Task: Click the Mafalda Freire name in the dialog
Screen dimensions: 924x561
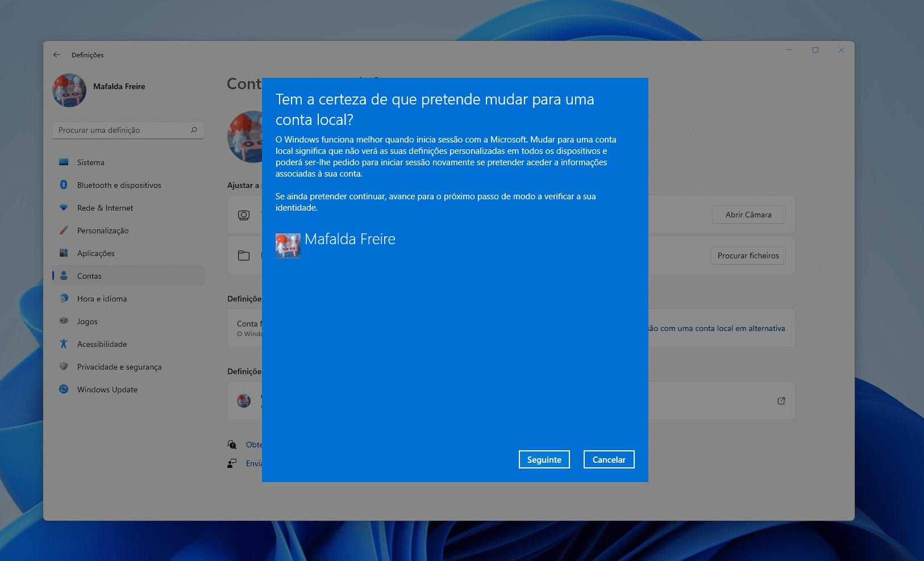Action: [350, 239]
